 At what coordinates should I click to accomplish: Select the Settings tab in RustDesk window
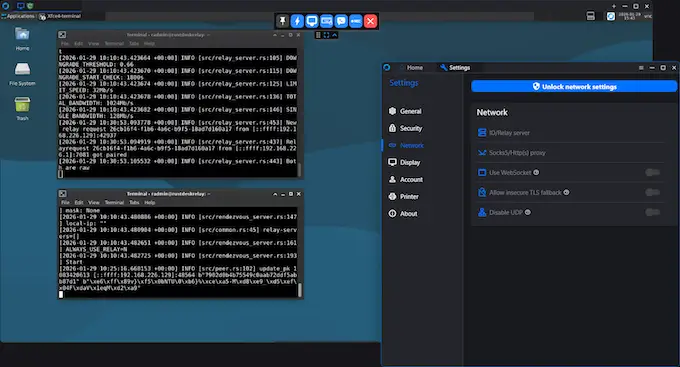pyautogui.click(x=455, y=68)
